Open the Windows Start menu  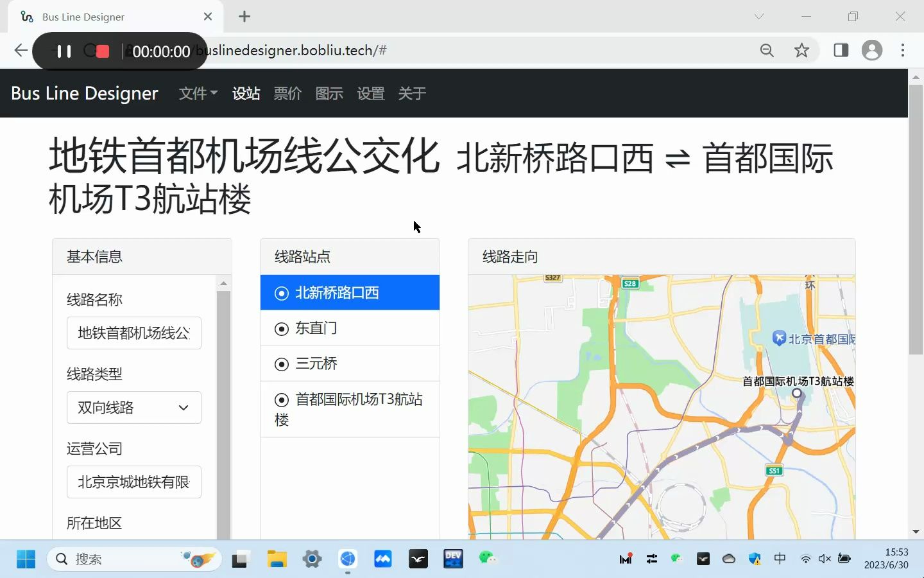(26, 559)
